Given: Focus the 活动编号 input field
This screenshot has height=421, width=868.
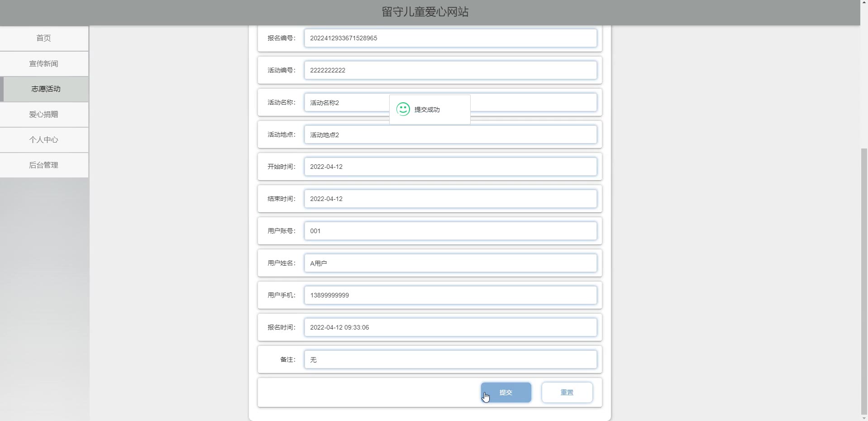Looking at the screenshot, I should (x=450, y=70).
